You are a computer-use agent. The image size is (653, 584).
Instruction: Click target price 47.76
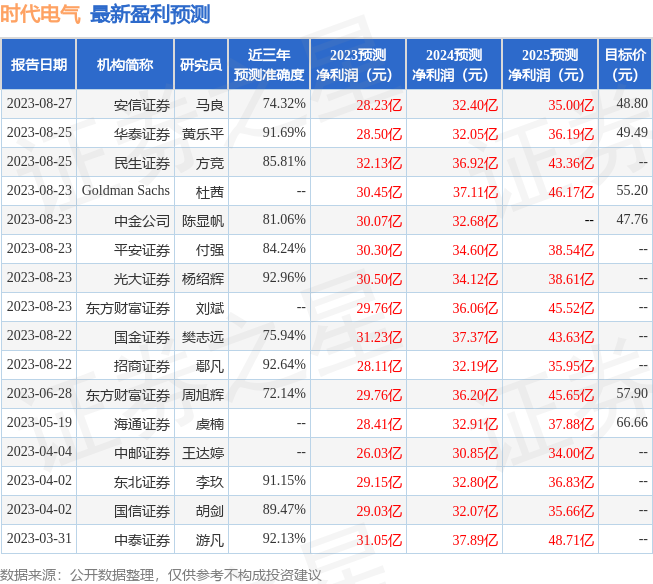click(632, 220)
